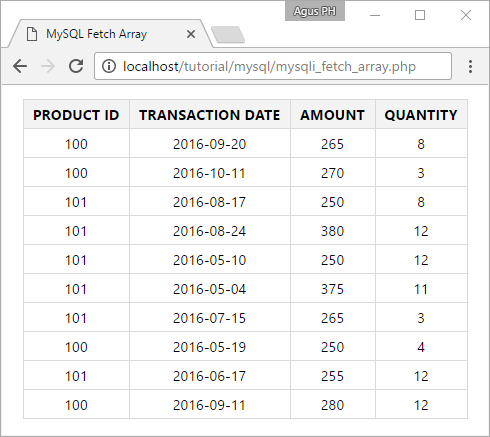Focus the localhost URL address bar
490x437 pixels.
click(273, 66)
